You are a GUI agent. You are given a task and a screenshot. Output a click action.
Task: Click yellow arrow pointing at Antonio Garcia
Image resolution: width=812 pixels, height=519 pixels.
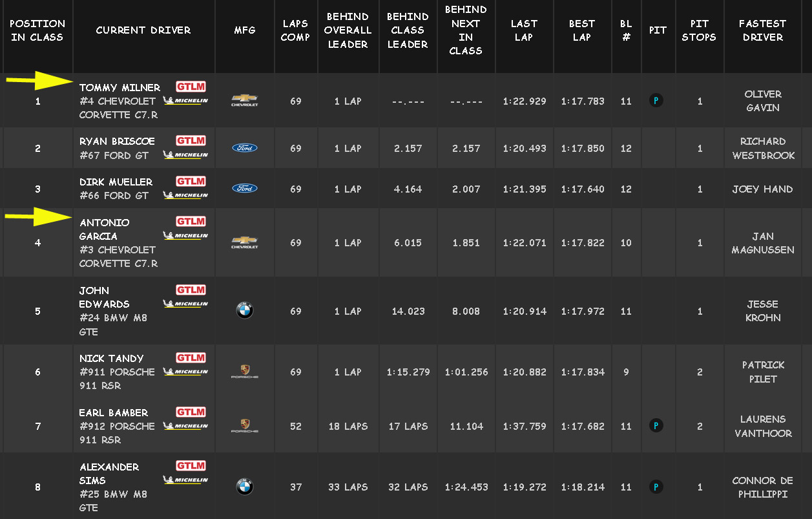coord(39,217)
